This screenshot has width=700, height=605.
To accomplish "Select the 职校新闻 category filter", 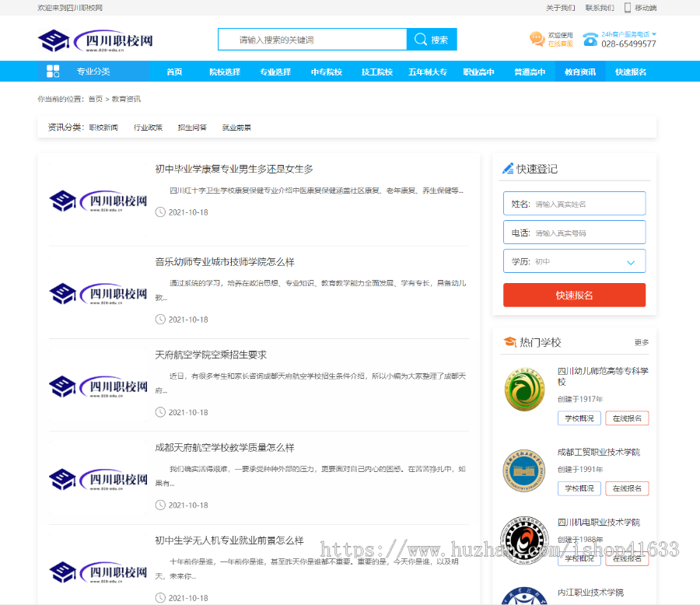I will pyautogui.click(x=103, y=128).
